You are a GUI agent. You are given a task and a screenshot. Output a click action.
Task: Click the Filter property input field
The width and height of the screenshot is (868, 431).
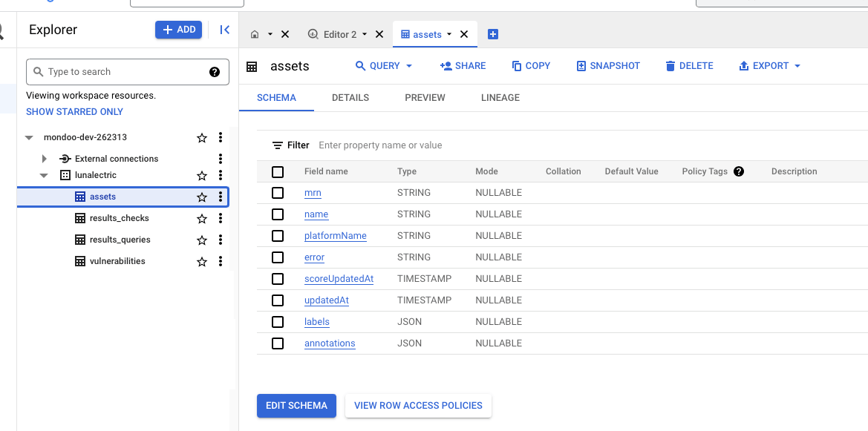pyautogui.click(x=408, y=145)
